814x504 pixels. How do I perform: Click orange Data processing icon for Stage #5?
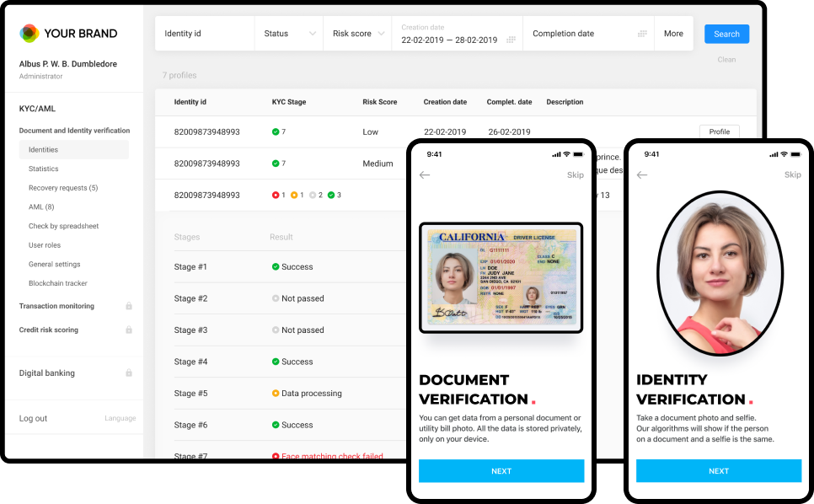point(276,394)
